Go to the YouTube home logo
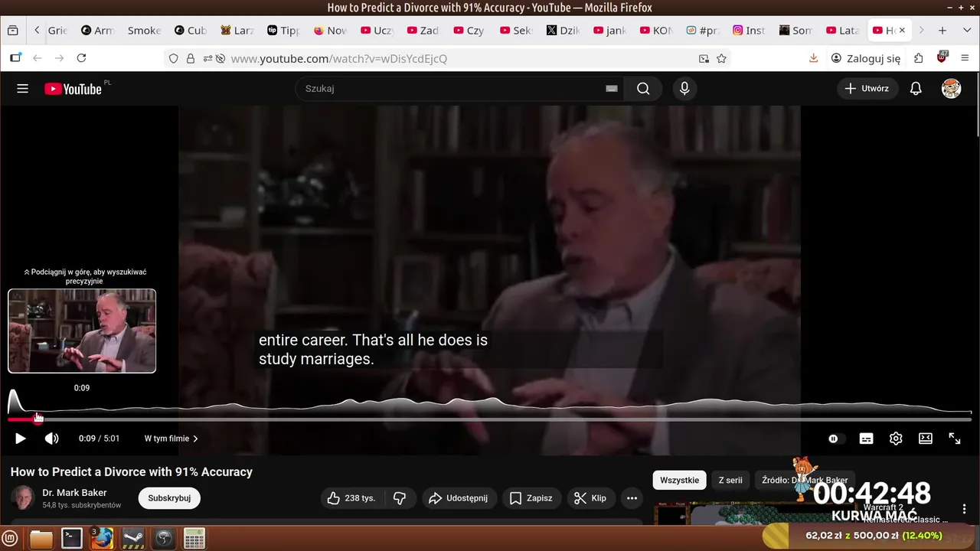 [x=73, y=89]
